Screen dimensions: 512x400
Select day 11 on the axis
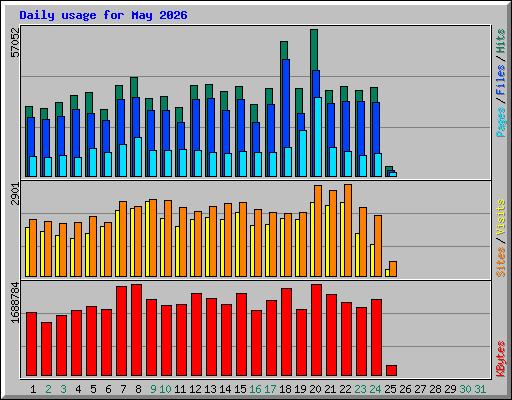point(180,389)
